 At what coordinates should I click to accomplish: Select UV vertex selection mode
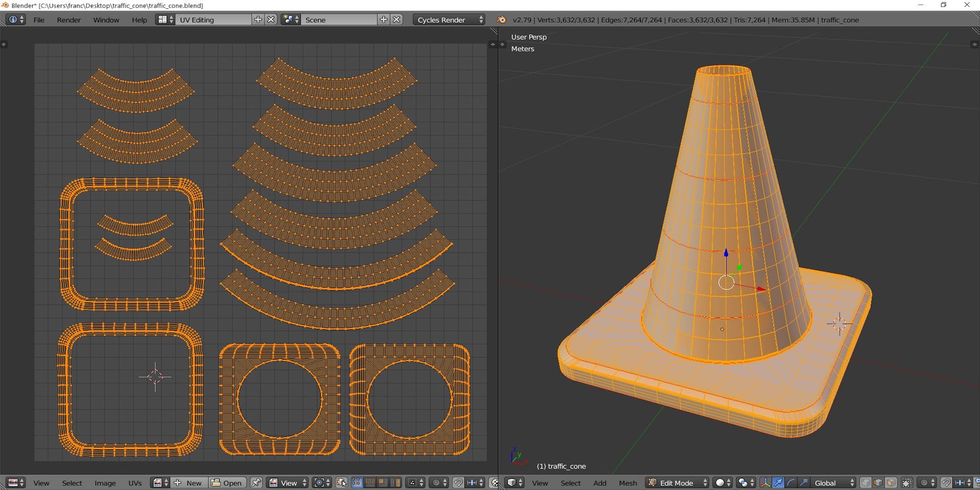(357, 482)
